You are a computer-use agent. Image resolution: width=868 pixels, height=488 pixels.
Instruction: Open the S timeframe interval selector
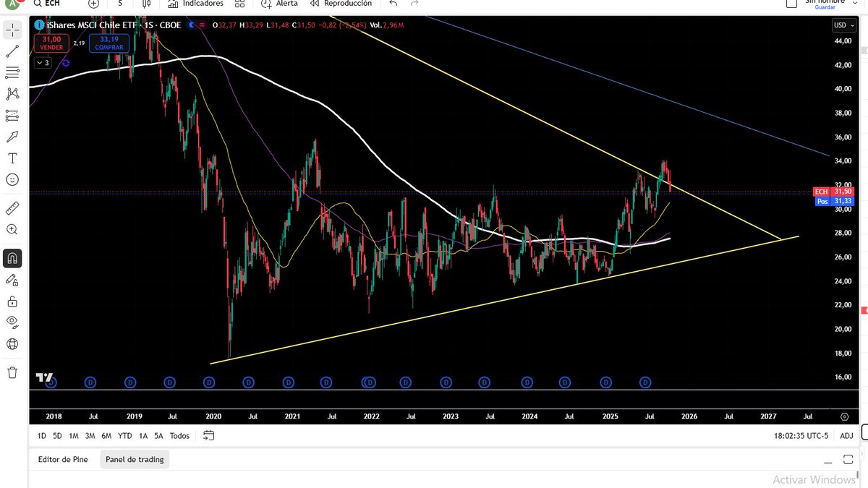tap(120, 4)
